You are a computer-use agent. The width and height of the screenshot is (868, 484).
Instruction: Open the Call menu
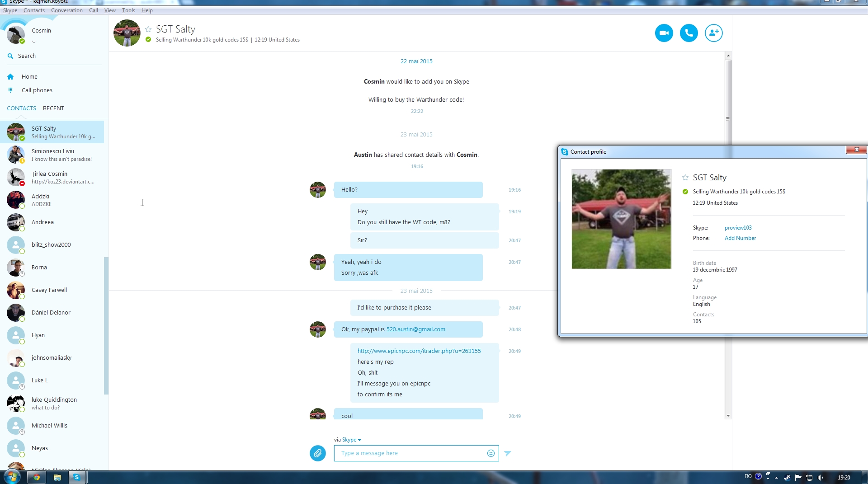click(x=94, y=10)
